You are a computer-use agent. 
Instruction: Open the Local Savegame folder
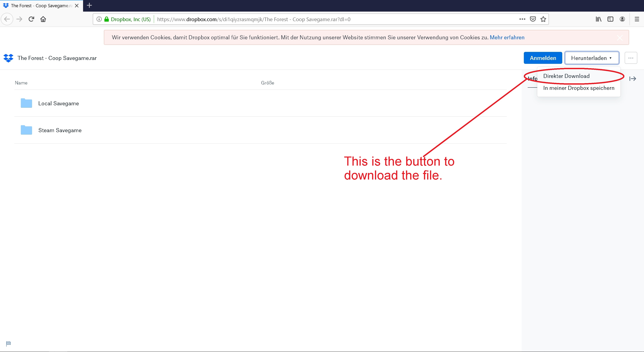[x=59, y=104]
